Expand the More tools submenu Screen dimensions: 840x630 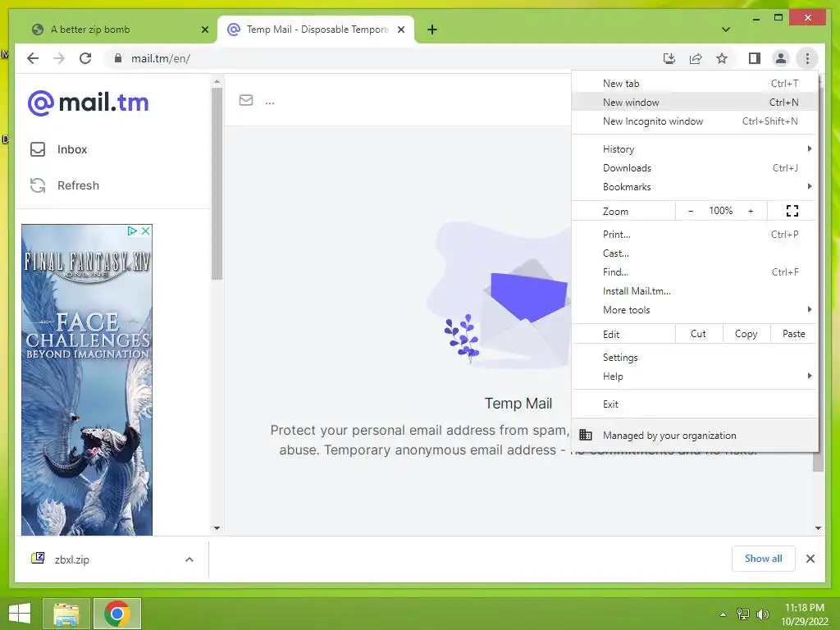pyautogui.click(x=694, y=309)
